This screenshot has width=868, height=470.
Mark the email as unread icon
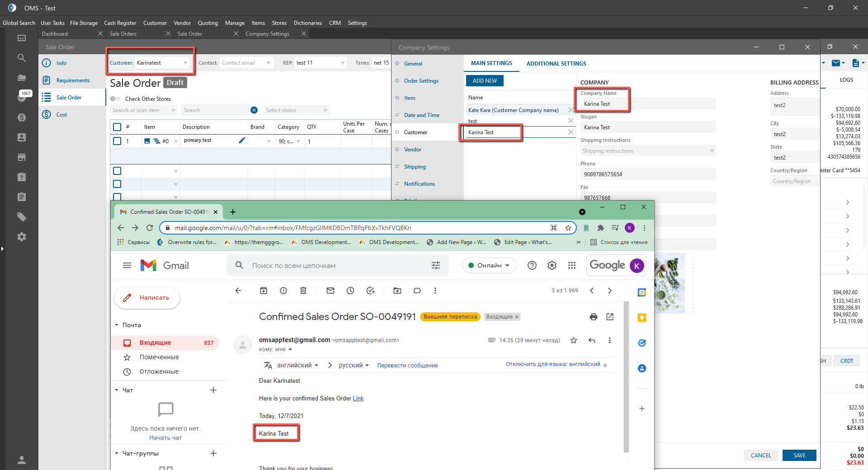coord(330,291)
